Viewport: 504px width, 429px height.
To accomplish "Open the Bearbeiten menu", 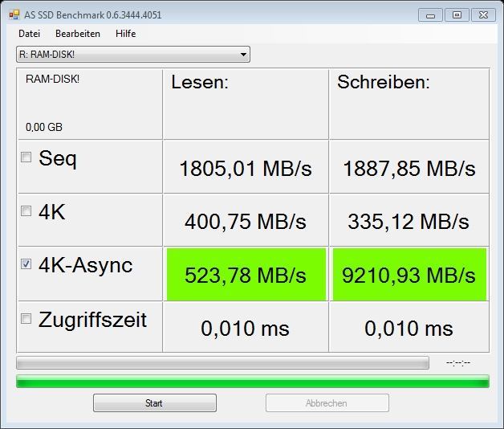I will (78, 34).
